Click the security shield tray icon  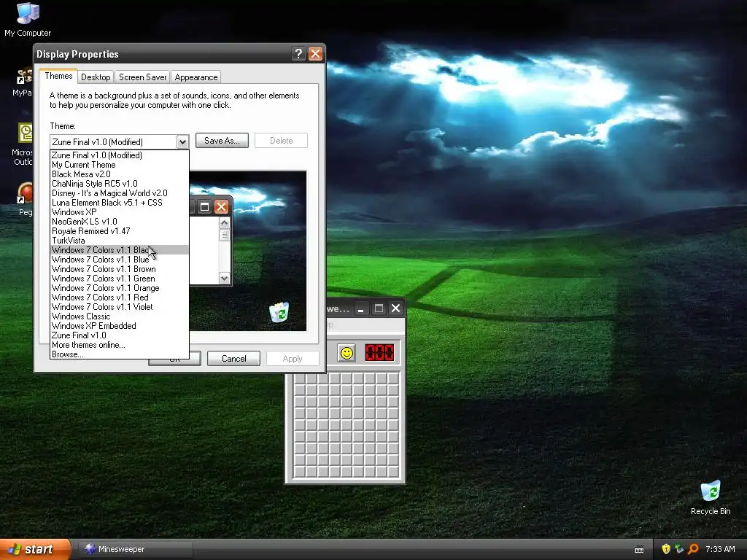pyautogui.click(x=666, y=549)
